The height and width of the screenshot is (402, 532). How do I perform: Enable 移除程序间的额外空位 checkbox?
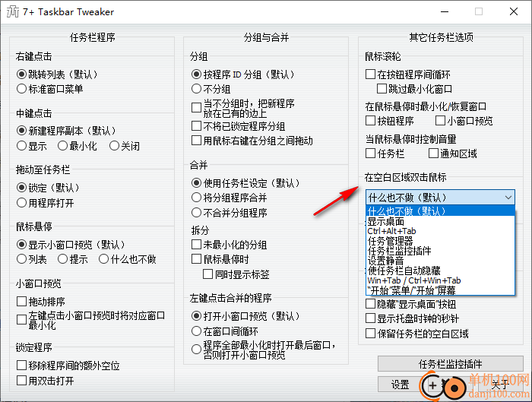click(22, 366)
